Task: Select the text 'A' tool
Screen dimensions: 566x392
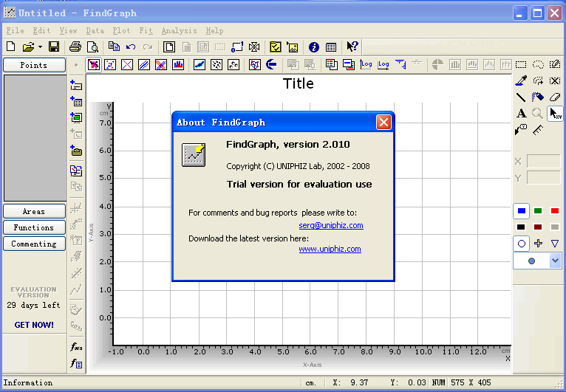Action: tap(521, 113)
